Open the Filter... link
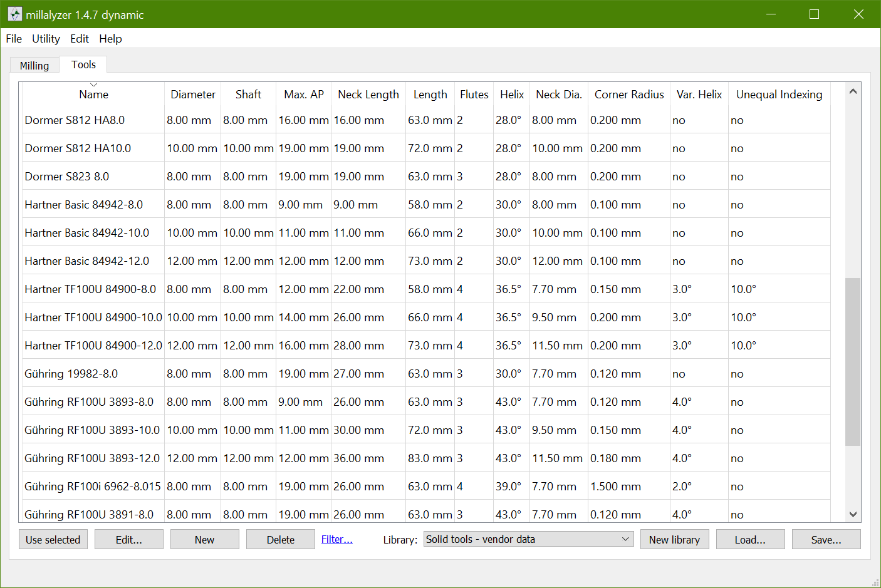 (x=337, y=539)
